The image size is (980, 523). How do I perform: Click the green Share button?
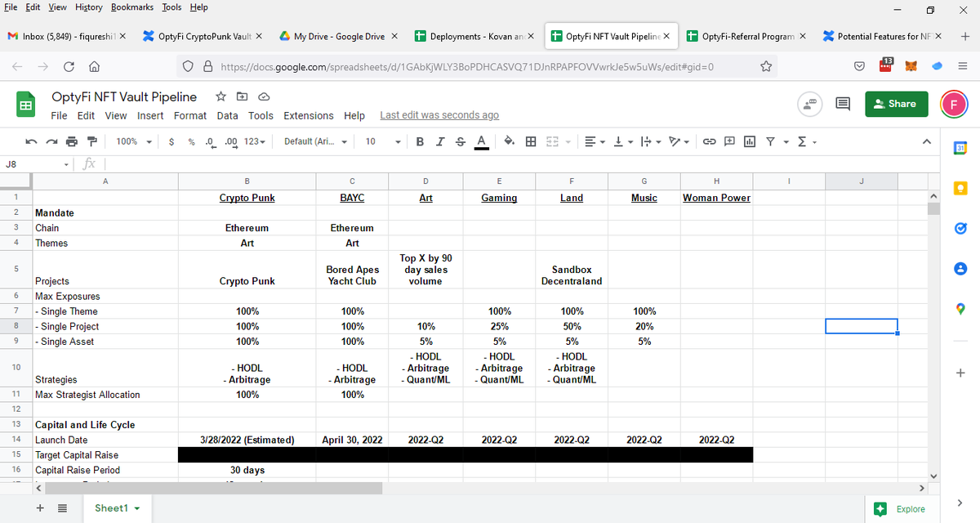(896, 104)
